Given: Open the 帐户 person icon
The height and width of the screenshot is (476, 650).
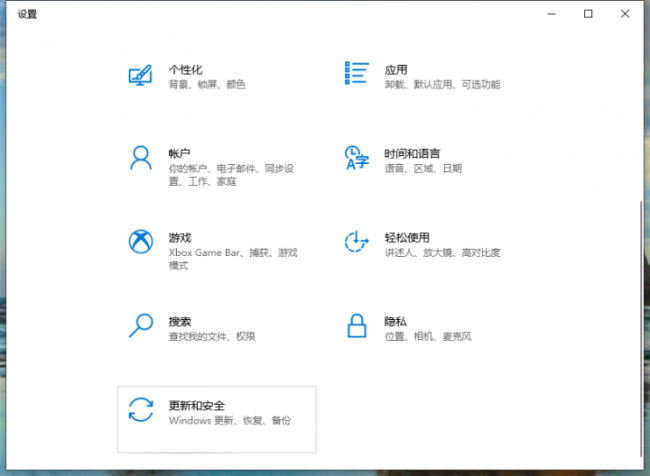Looking at the screenshot, I should [141, 158].
